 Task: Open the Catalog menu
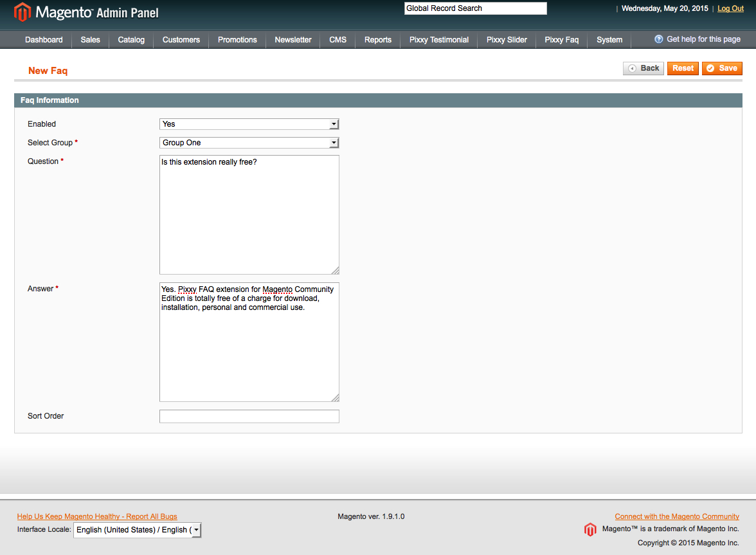131,39
